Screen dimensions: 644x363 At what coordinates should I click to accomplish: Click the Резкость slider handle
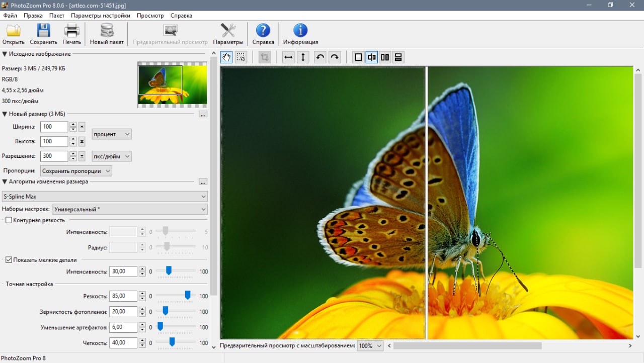pos(188,296)
